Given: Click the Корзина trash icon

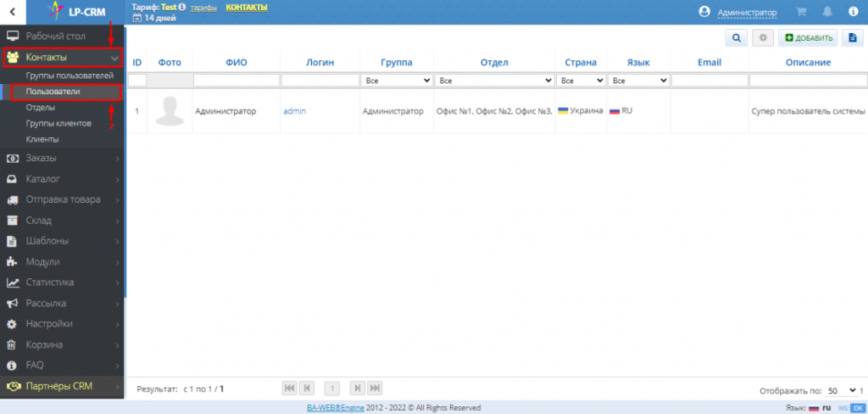Looking at the screenshot, I should pyautogui.click(x=13, y=344).
